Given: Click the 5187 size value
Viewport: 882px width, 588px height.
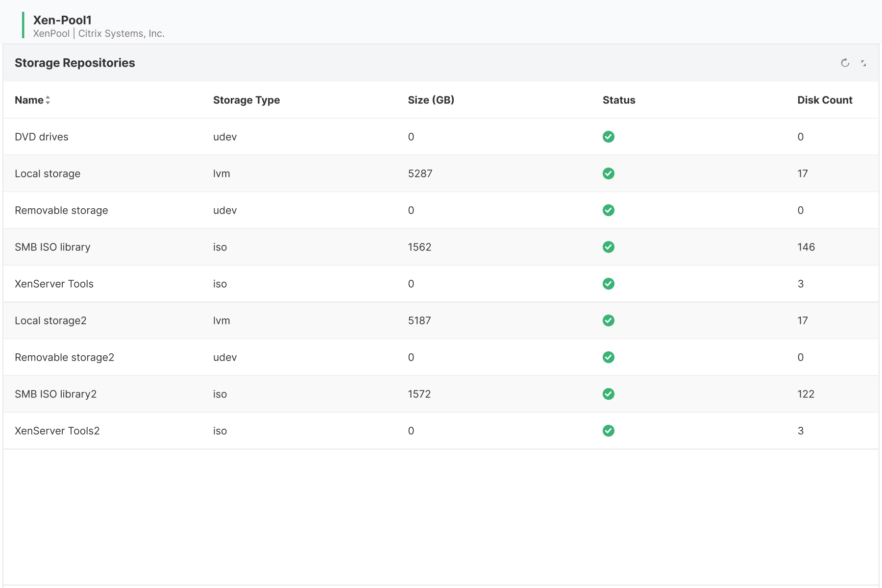Looking at the screenshot, I should pyautogui.click(x=419, y=320).
